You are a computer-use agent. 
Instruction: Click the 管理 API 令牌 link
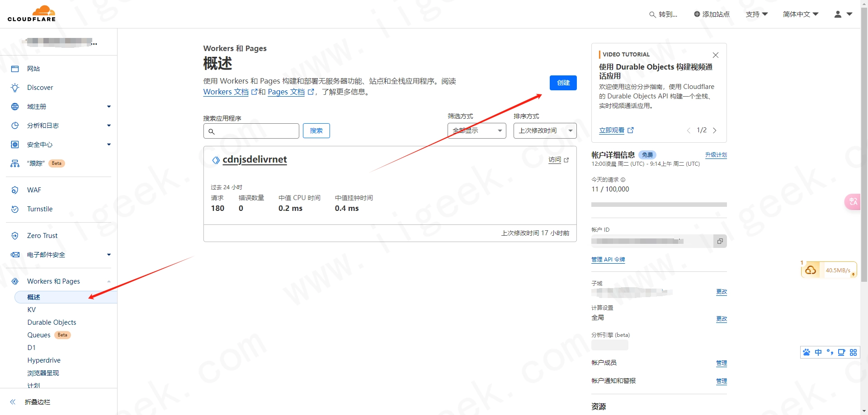pos(608,260)
